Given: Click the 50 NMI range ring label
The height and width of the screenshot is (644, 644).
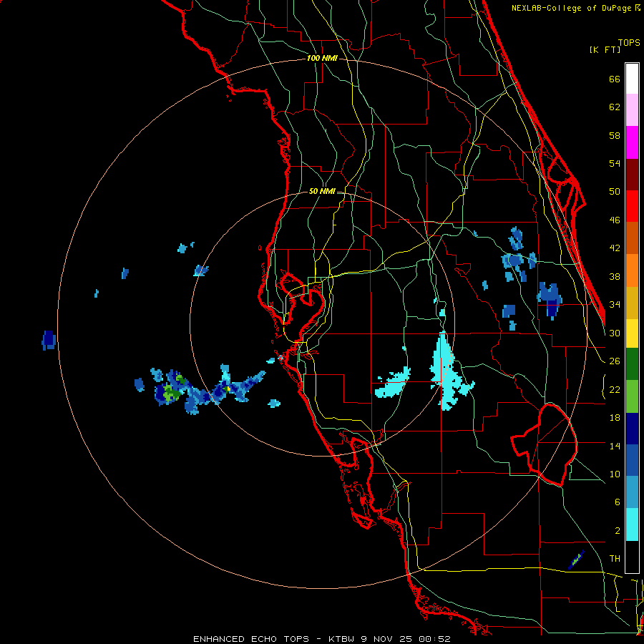Looking at the screenshot, I should coord(322,191).
